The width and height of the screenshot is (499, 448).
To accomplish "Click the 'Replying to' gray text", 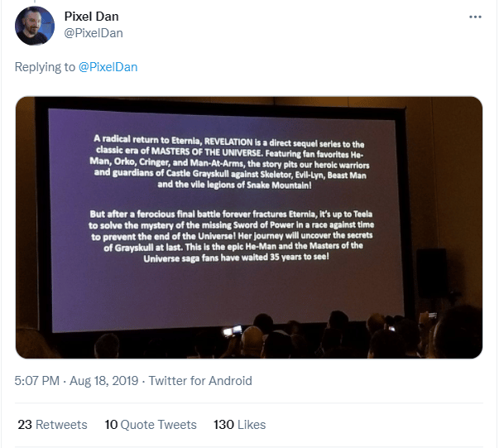I will (45, 67).
